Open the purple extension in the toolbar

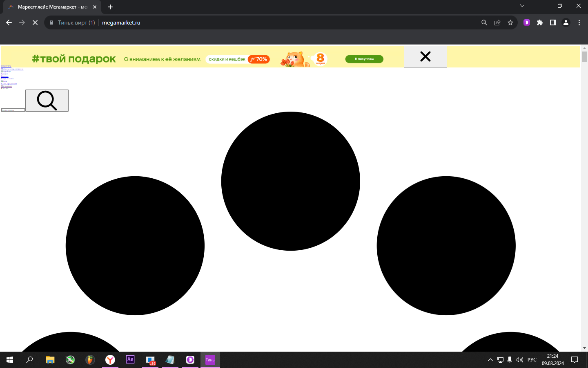click(x=527, y=22)
